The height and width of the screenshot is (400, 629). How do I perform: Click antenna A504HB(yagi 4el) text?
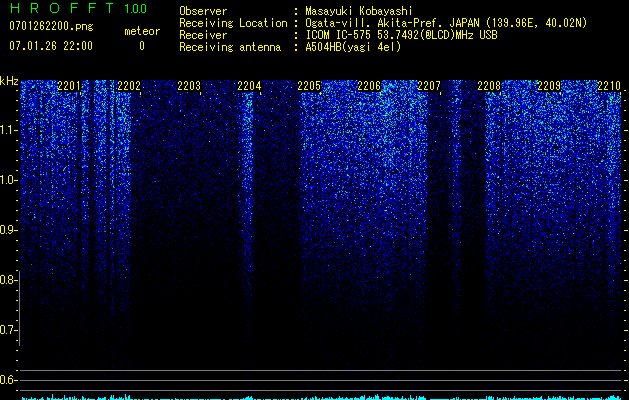353,47
